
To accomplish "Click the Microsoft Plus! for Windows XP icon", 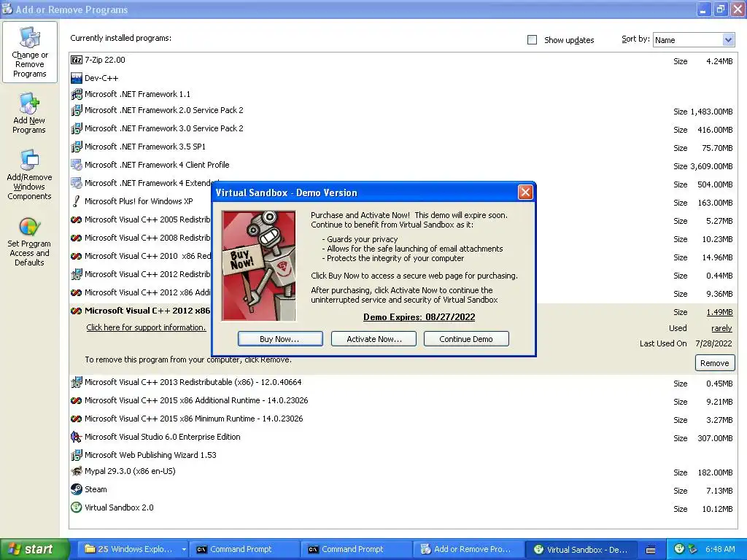I will [76, 201].
